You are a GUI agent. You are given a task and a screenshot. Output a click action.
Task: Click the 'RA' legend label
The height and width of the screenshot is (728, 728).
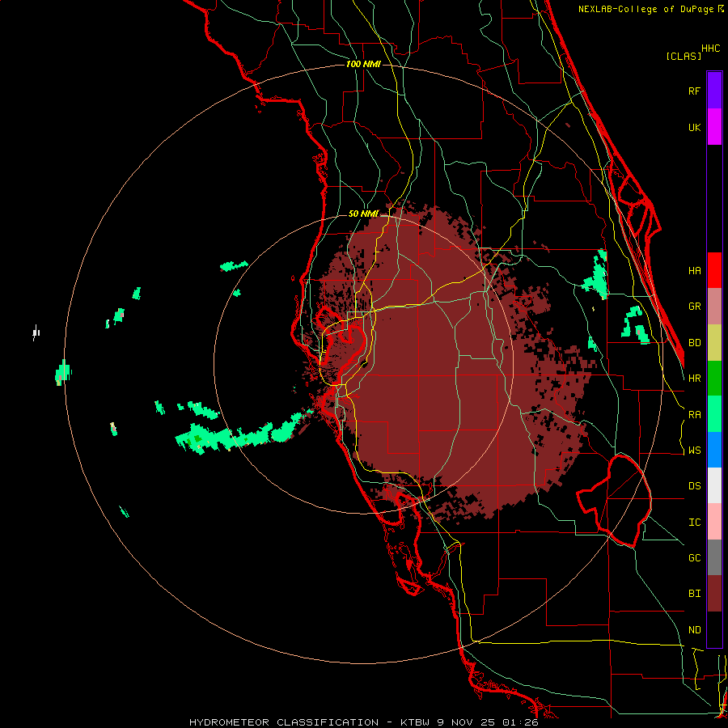(x=694, y=415)
